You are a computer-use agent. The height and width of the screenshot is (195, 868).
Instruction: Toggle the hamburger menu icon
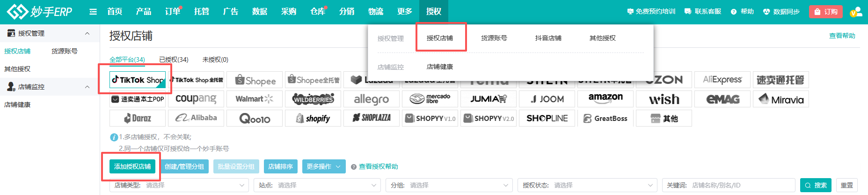[93, 12]
